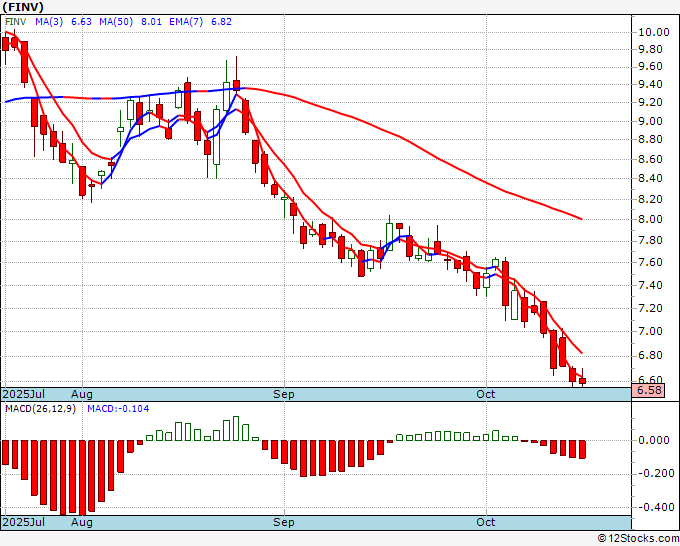Click the 10.00 price axis label
Screen dimensions: 680x546
pos(654,32)
